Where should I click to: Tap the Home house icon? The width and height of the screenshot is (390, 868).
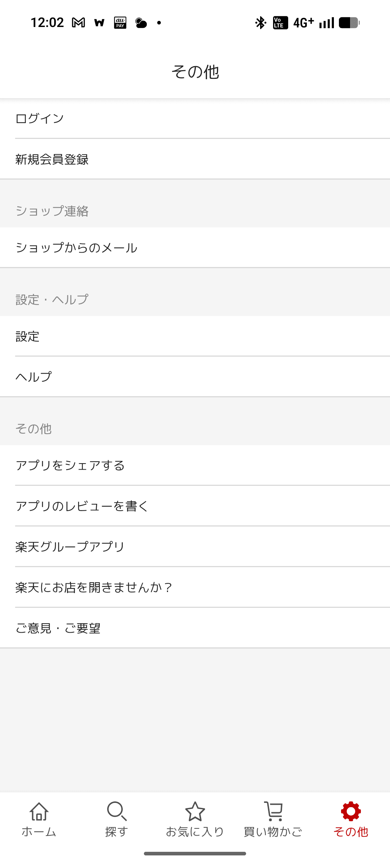pos(39,812)
